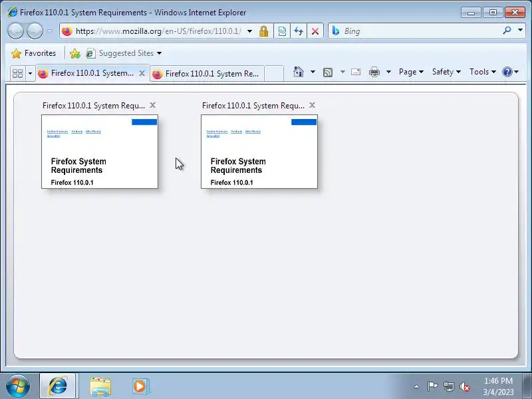Click the New Tab button
The width and height of the screenshot is (532, 399).
274,74
